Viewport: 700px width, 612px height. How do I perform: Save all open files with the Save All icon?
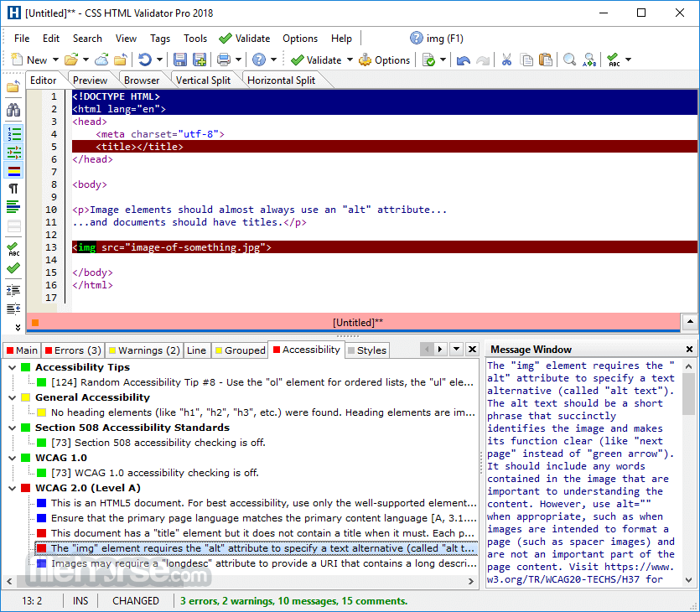[x=200, y=60]
